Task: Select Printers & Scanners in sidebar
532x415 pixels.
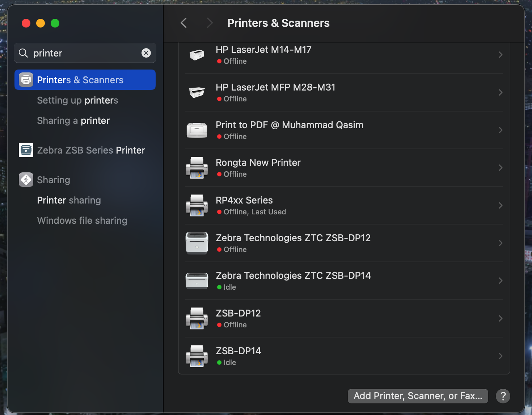Action: 85,80
